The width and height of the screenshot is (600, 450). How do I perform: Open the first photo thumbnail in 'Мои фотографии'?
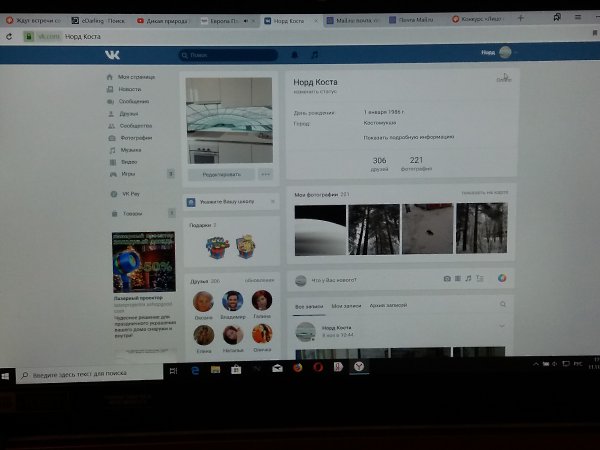click(320, 230)
